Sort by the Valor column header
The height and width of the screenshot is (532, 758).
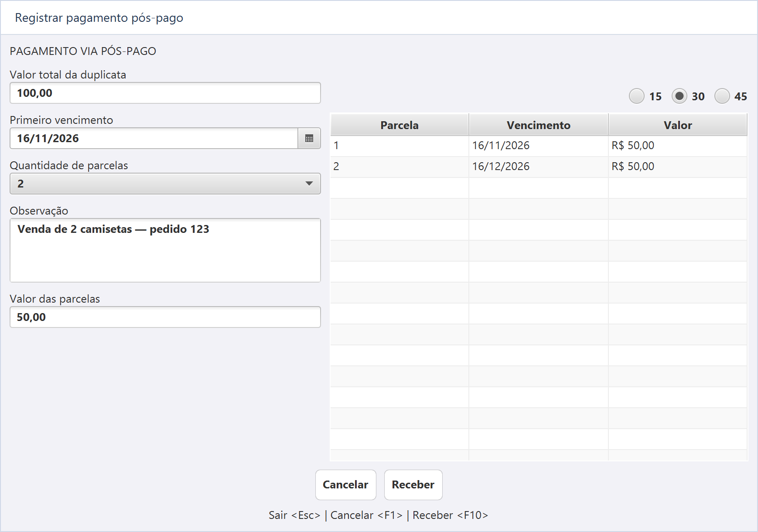[678, 125]
